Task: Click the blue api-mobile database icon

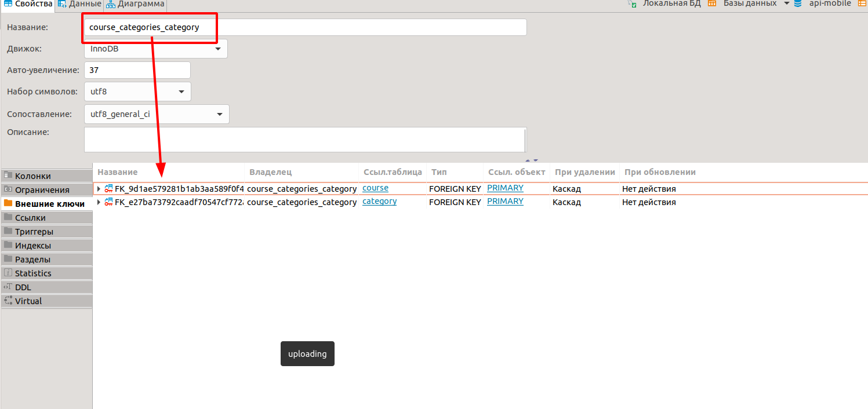Action: click(x=798, y=3)
